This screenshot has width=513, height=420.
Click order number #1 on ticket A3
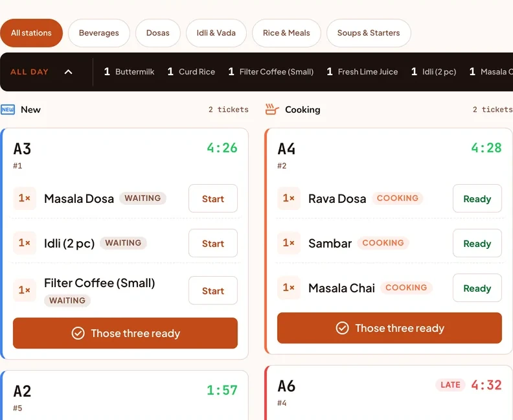(x=17, y=166)
